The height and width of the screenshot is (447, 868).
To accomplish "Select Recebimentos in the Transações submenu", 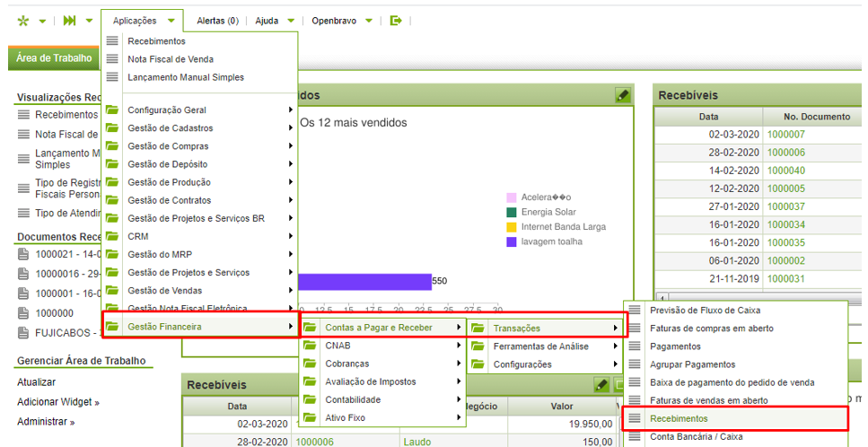I will click(679, 418).
